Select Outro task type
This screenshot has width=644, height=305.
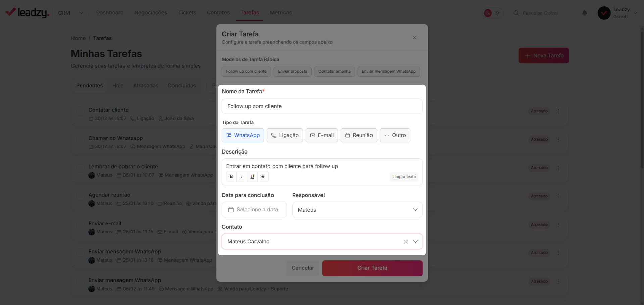coord(395,135)
